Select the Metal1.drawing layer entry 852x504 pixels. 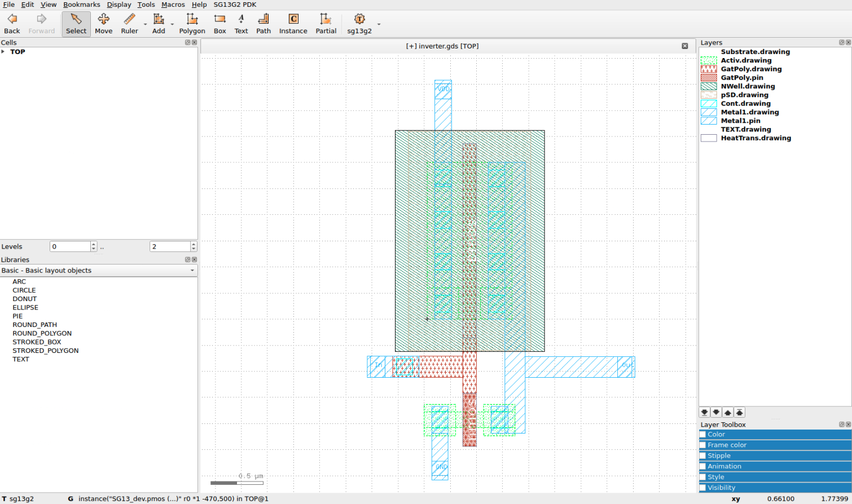click(x=749, y=112)
